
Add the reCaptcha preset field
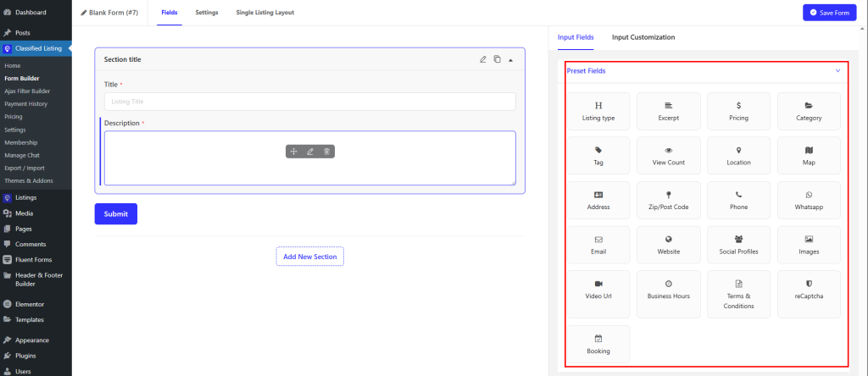(x=809, y=294)
